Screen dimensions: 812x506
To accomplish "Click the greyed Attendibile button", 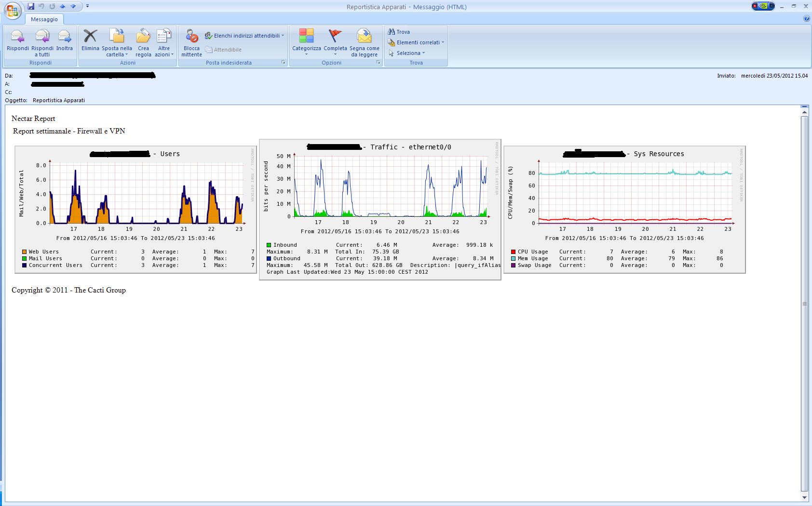I will [x=223, y=50].
